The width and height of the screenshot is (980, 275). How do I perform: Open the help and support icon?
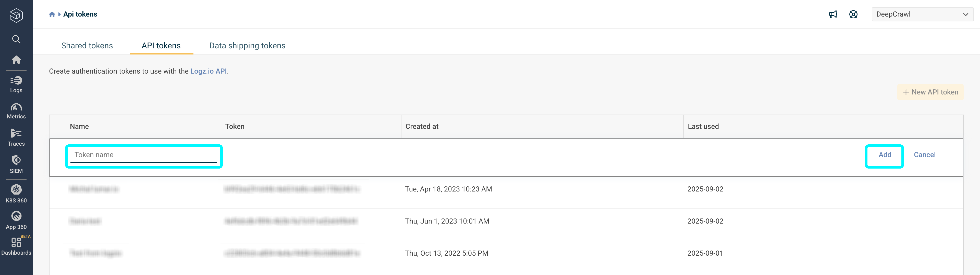pyautogui.click(x=853, y=14)
